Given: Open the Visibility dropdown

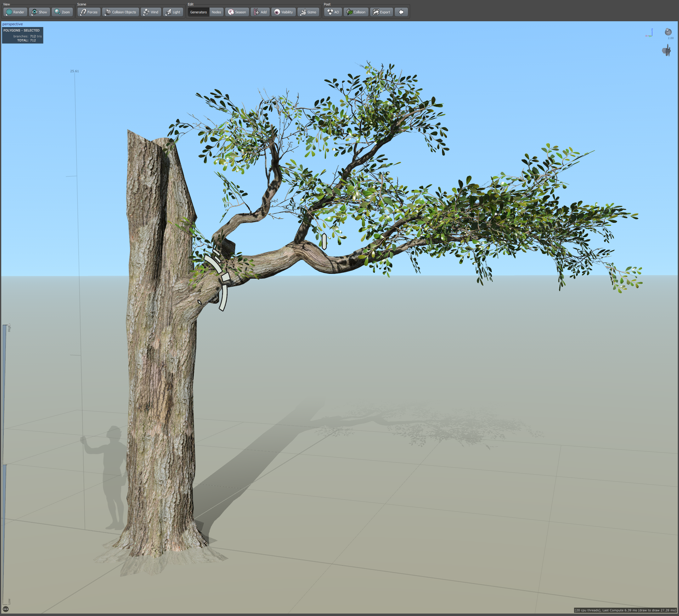Looking at the screenshot, I should click(283, 12).
